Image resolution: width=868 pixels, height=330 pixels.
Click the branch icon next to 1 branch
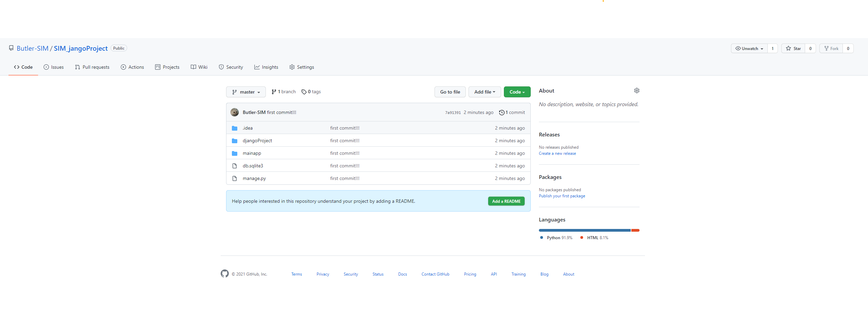(274, 92)
